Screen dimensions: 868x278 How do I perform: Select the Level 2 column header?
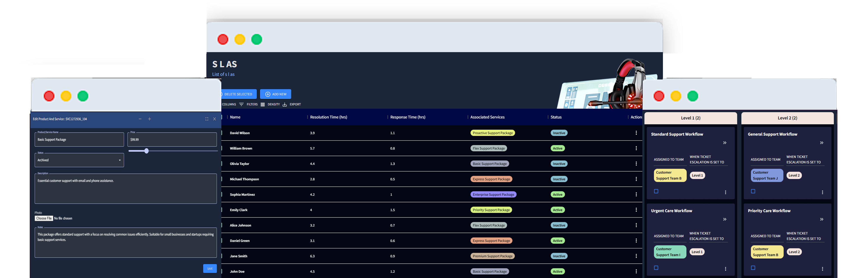click(x=787, y=118)
